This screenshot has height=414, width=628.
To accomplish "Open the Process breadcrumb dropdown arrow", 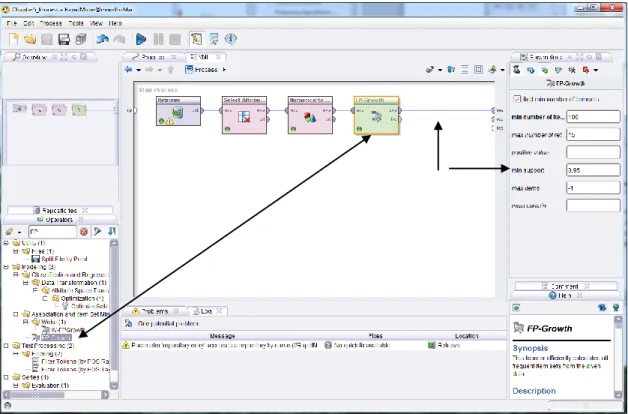I will (x=224, y=70).
